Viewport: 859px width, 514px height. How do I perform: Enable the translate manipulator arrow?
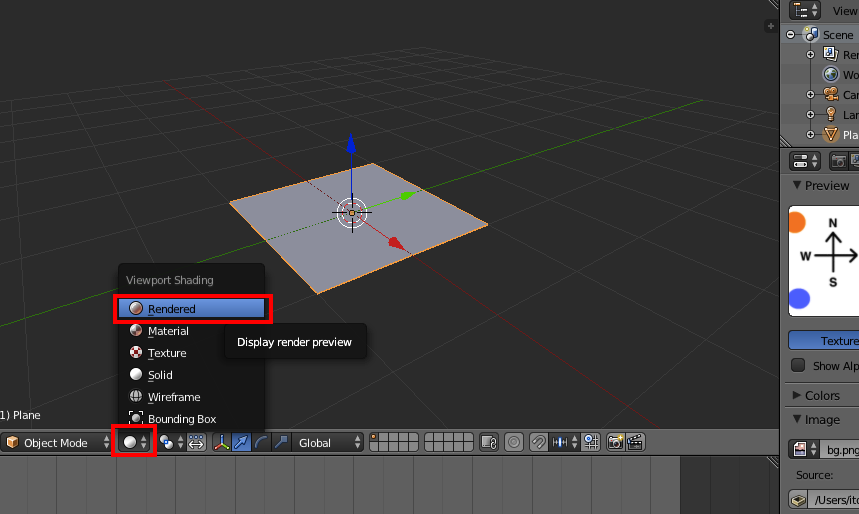coord(241,442)
